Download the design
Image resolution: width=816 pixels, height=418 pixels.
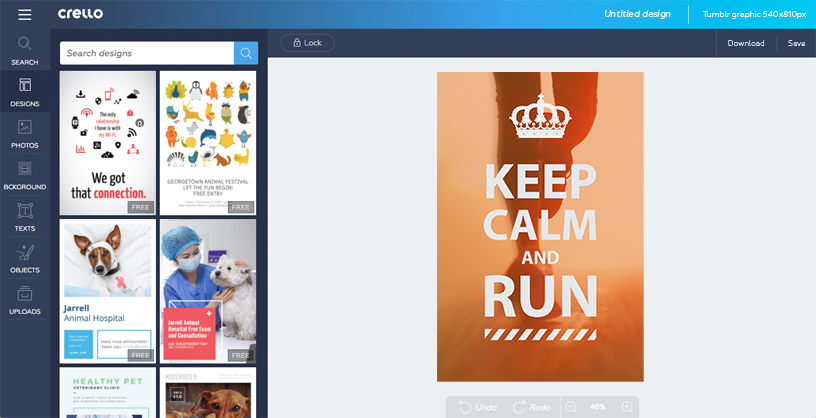point(746,43)
